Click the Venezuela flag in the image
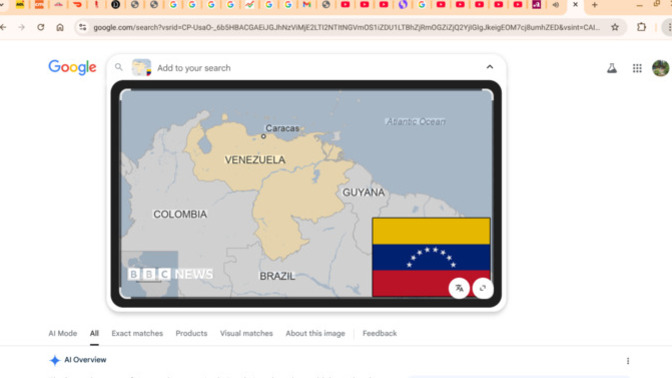 tap(431, 257)
